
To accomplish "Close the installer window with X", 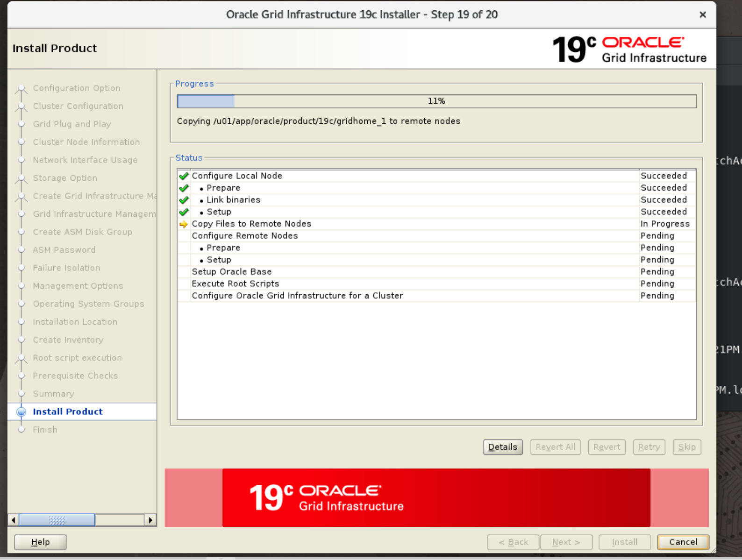I will coord(702,15).
